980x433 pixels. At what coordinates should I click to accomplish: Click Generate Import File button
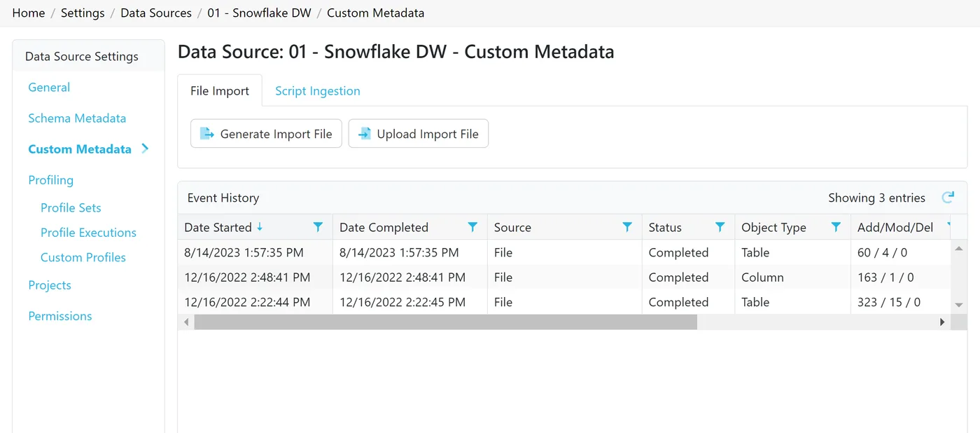point(266,134)
